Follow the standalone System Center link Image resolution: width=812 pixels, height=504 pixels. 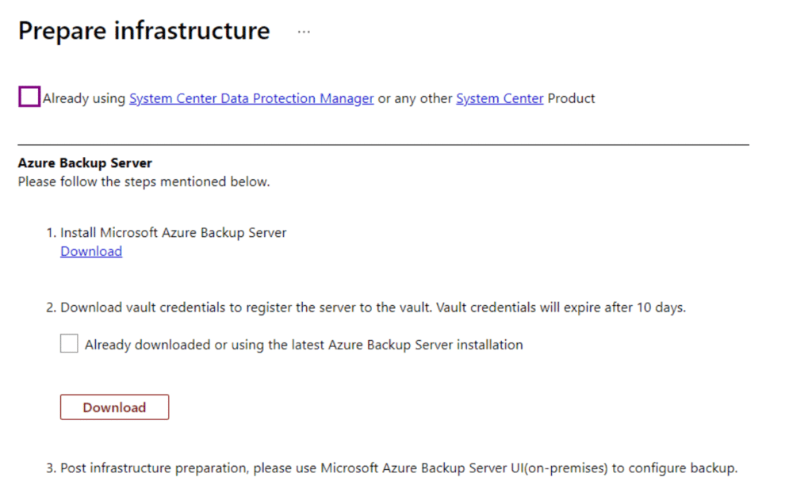(x=500, y=98)
